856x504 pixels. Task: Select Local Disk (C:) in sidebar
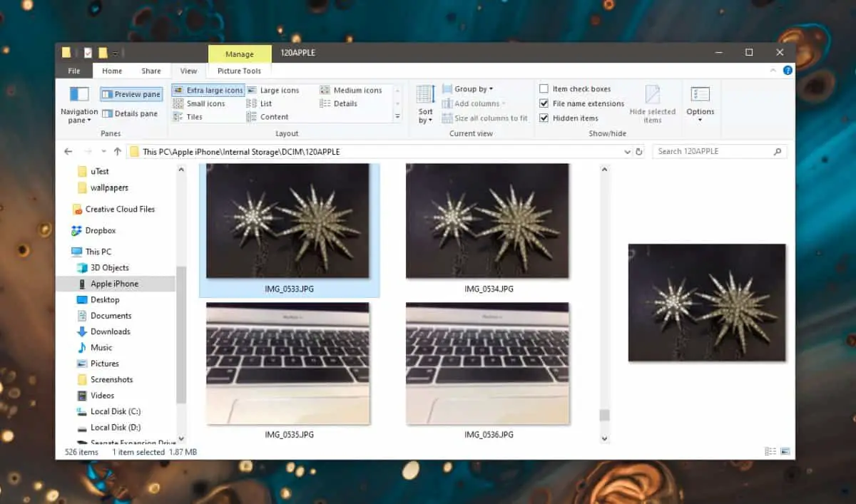[108, 411]
